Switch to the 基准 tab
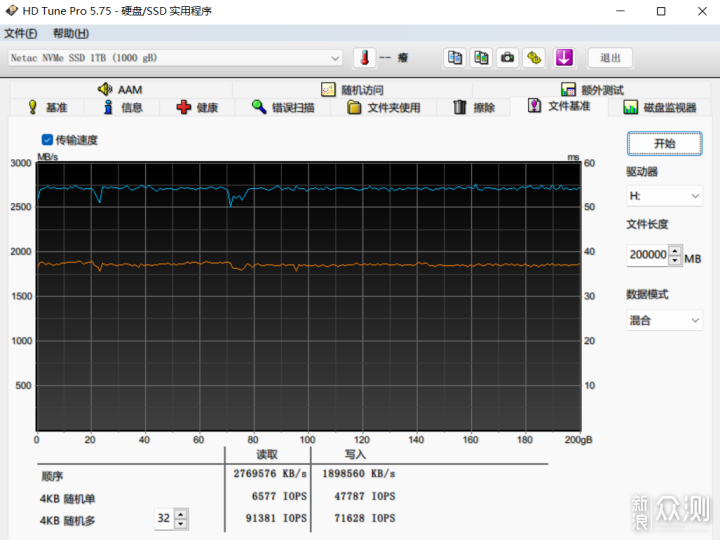Image resolution: width=720 pixels, height=540 pixels. coord(47,107)
